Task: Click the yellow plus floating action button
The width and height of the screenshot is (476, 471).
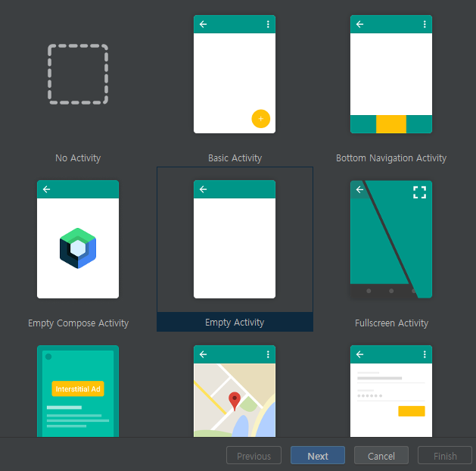Action: pyautogui.click(x=261, y=119)
